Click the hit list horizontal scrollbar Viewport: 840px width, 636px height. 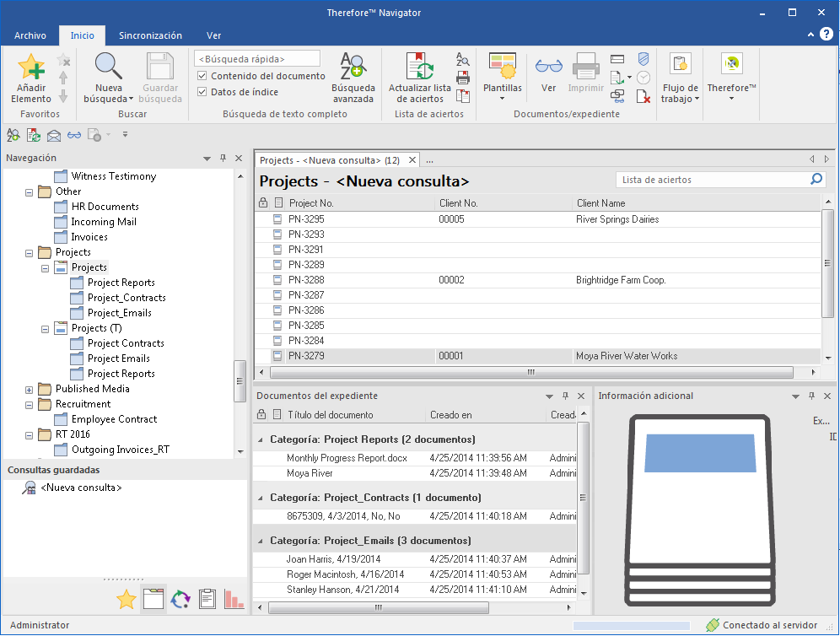click(x=531, y=372)
